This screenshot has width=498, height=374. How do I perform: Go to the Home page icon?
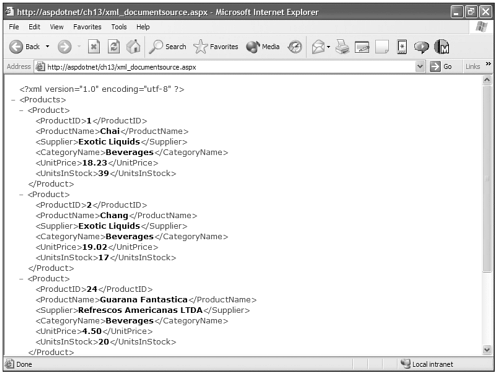coord(133,46)
